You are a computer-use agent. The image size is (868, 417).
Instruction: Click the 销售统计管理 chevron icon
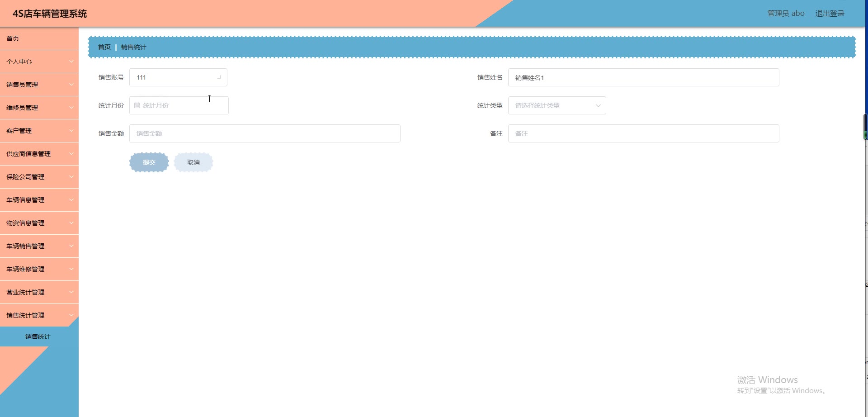point(71,315)
